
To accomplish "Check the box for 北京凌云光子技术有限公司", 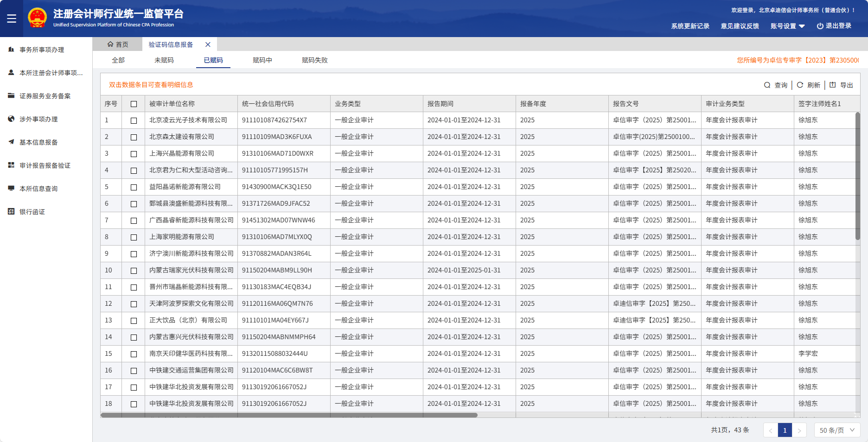I will click(134, 120).
